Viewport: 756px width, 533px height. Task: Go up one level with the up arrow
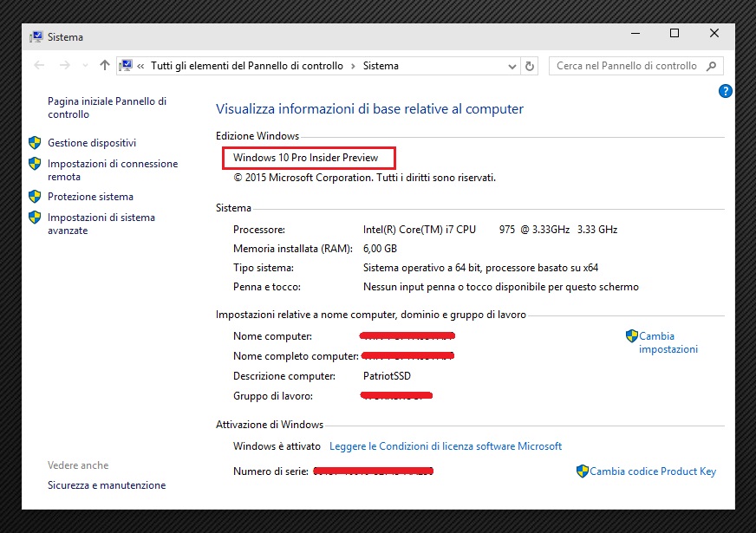point(105,65)
